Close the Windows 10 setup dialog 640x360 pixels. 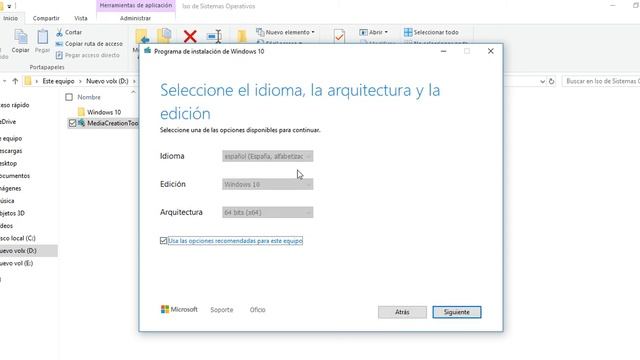click(x=491, y=51)
